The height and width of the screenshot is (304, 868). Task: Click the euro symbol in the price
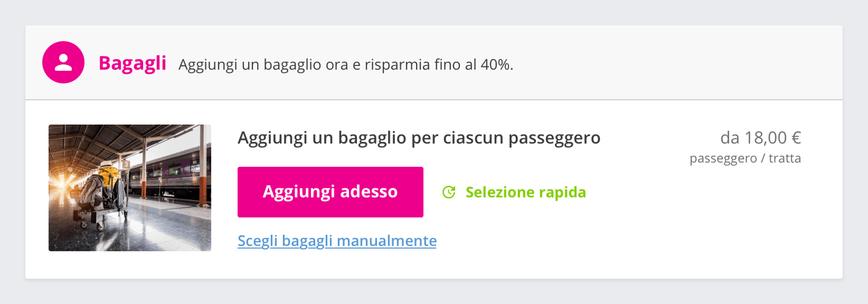point(796,138)
